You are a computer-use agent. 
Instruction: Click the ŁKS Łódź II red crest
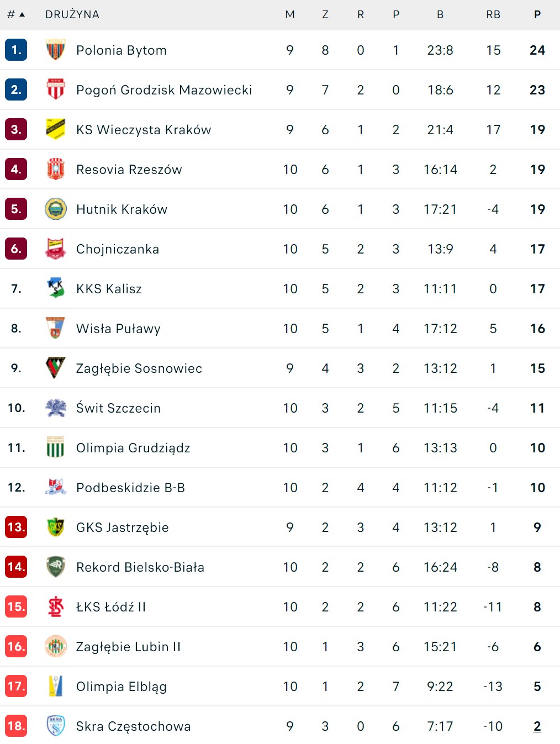tap(55, 606)
